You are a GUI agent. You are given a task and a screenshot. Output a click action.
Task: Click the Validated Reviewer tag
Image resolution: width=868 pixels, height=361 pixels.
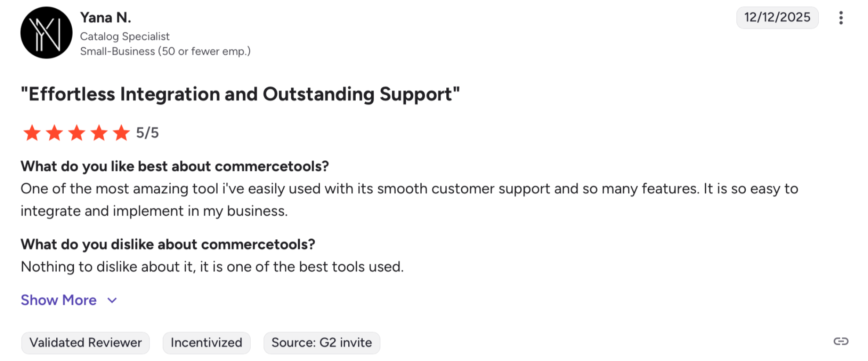[x=85, y=343]
